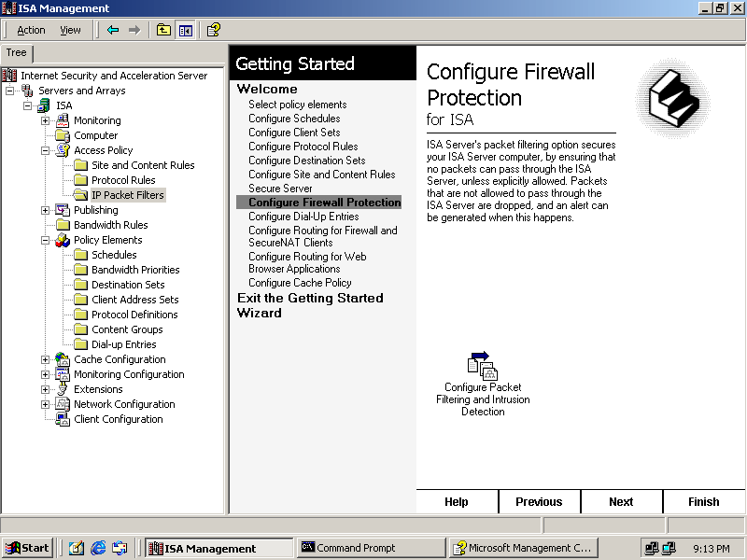Click Configure Packet Filtering and Intrusion Detection icon
The width and height of the screenshot is (747, 560).
pos(483,365)
